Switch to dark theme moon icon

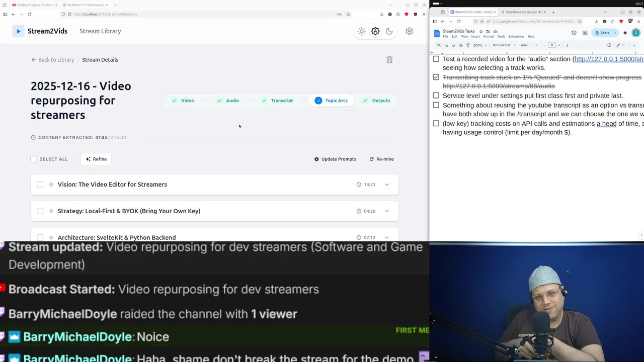(x=389, y=31)
